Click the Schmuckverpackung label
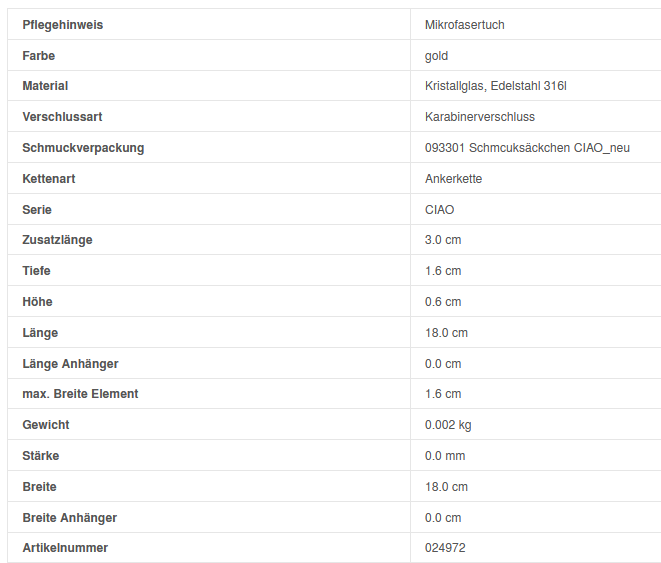The image size is (661, 563). point(83,148)
